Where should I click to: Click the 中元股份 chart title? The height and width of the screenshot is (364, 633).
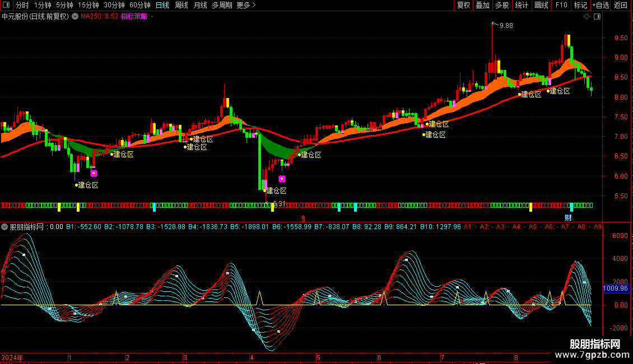coord(35,17)
